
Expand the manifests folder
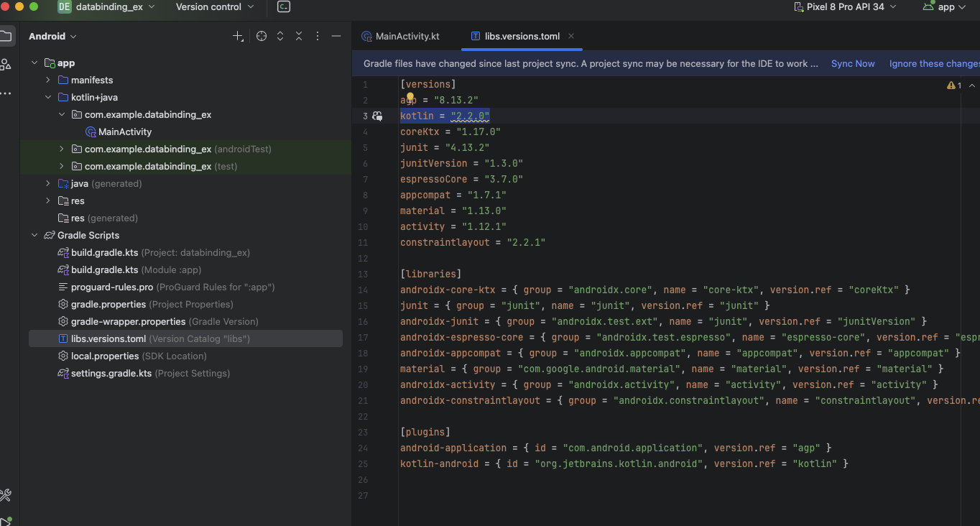pyautogui.click(x=48, y=80)
